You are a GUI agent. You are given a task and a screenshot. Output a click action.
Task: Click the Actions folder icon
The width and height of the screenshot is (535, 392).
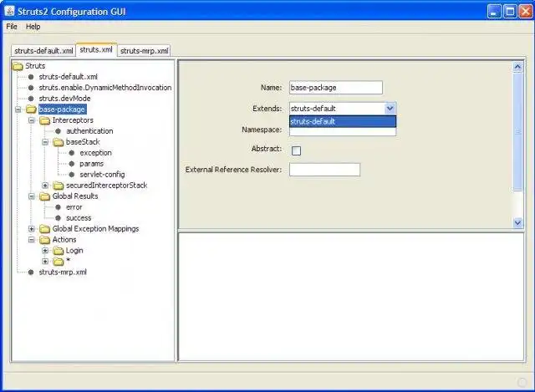click(44, 240)
